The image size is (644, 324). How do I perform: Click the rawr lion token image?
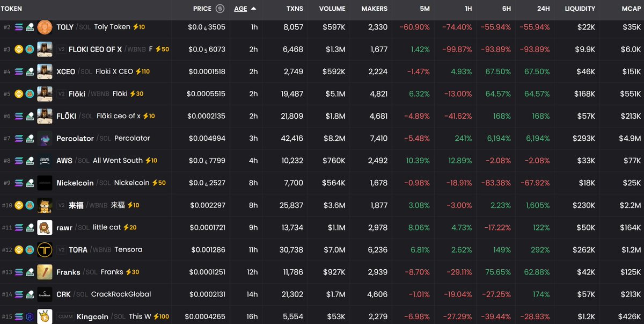45,228
